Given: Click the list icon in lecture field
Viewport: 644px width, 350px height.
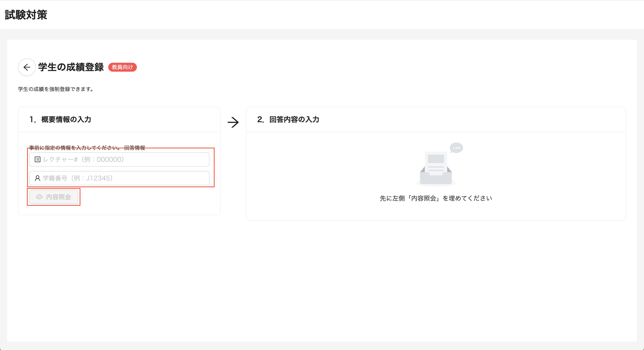Looking at the screenshot, I should 38,160.
